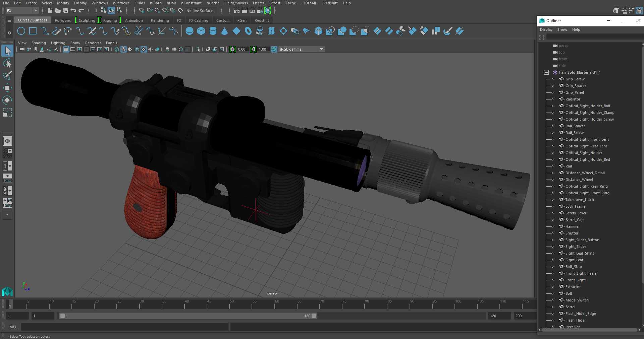This screenshot has width=644, height=339.
Task: Activate the Paint Selection tool
Action: (7, 76)
